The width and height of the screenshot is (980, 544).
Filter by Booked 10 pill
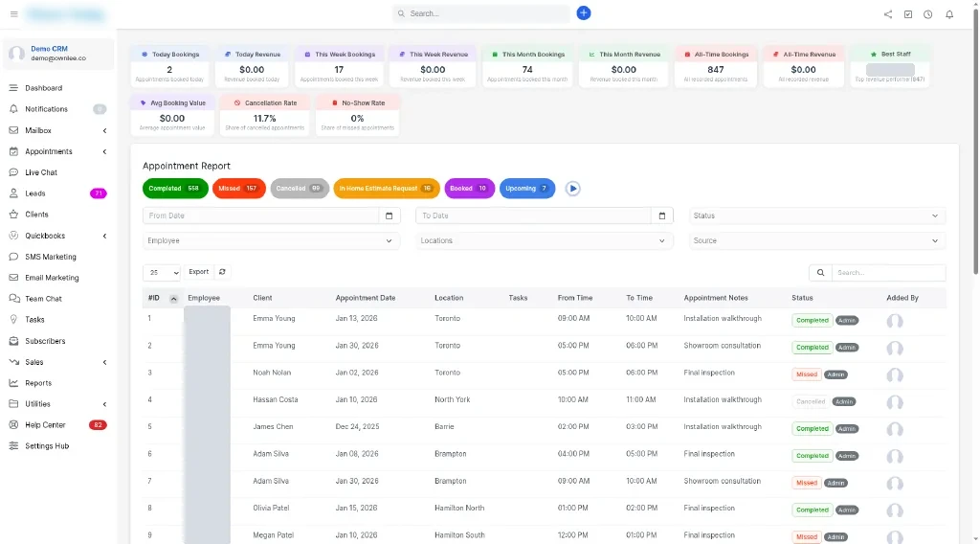click(x=469, y=189)
